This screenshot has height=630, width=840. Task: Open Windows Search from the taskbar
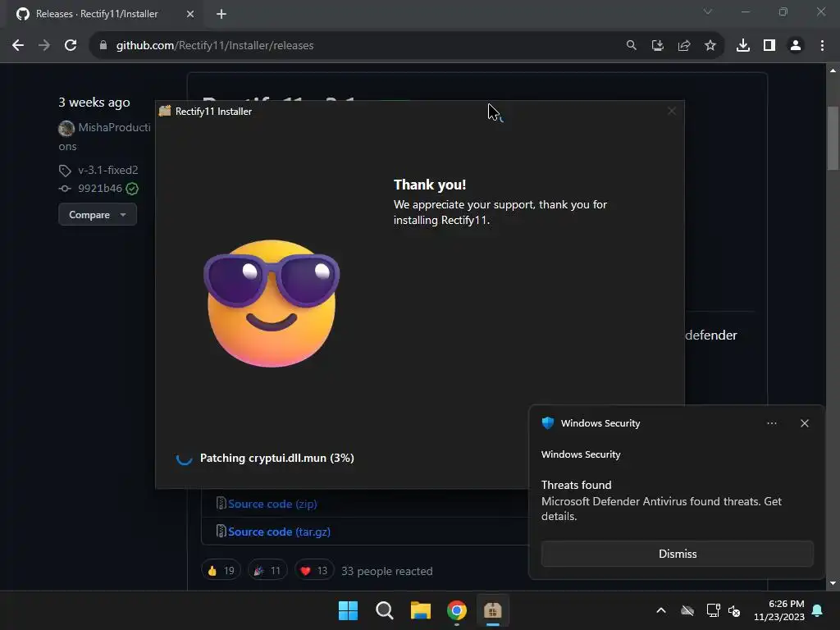384,610
